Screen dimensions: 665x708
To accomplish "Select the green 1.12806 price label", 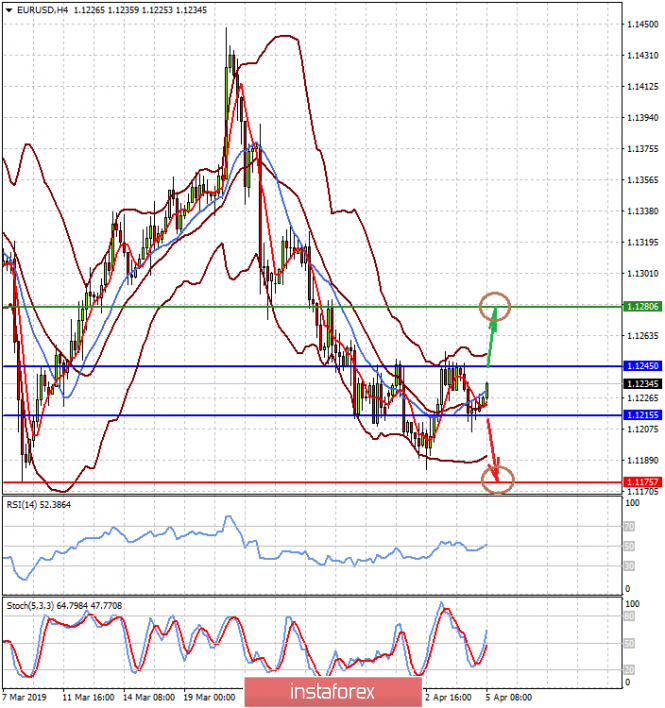I will (x=642, y=306).
